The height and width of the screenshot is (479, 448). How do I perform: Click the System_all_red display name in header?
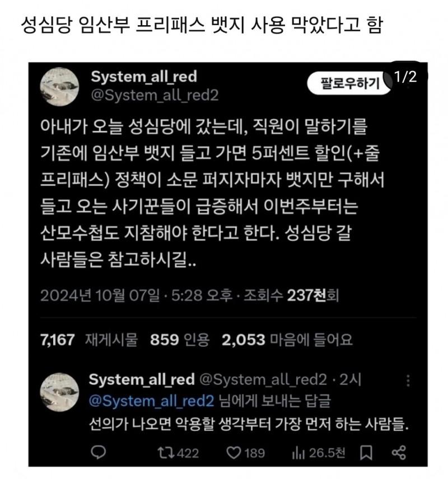(x=144, y=76)
